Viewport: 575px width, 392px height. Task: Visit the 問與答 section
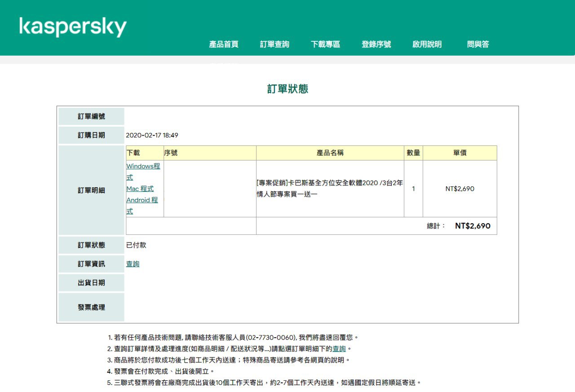pos(478,44)
